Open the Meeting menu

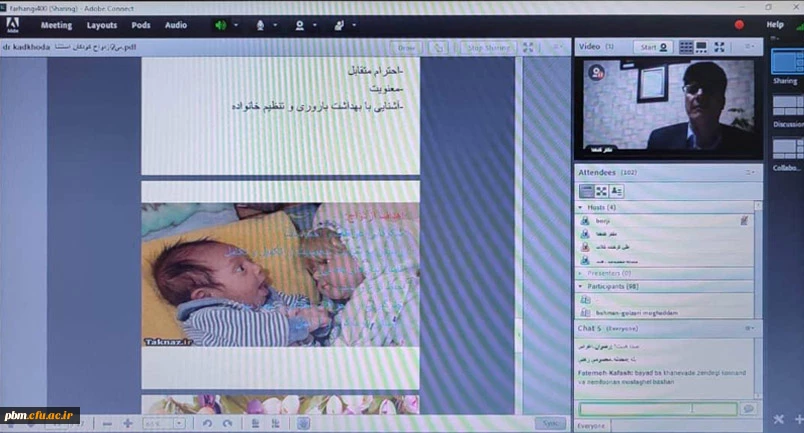(56, 25)
